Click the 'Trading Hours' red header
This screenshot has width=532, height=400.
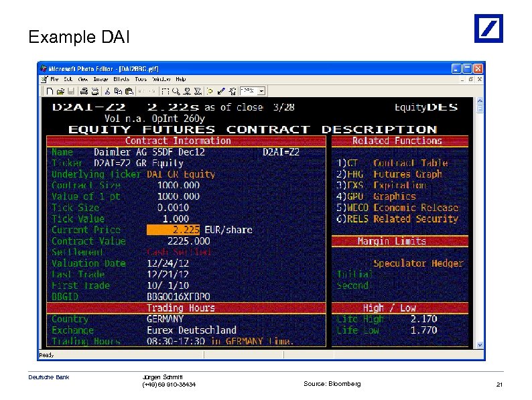(x=186, y=308)
